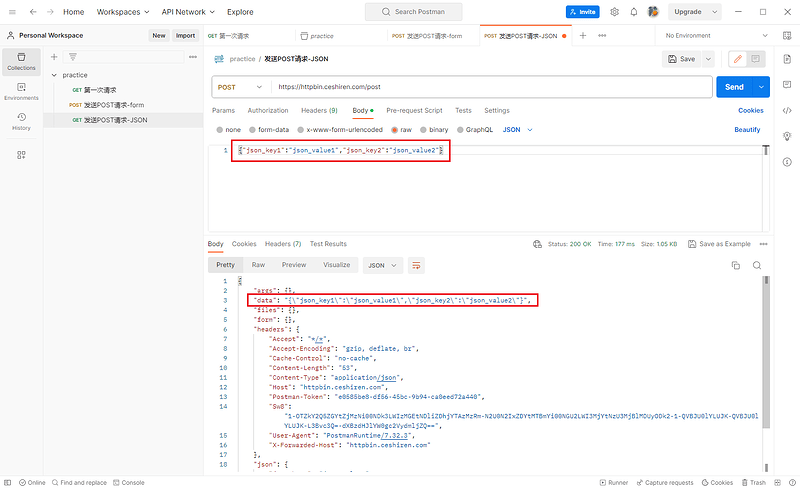Image resolution: width=800 pixels, height=489 pixels.
Task: Select the none body radio button
Action: [220, 130]
